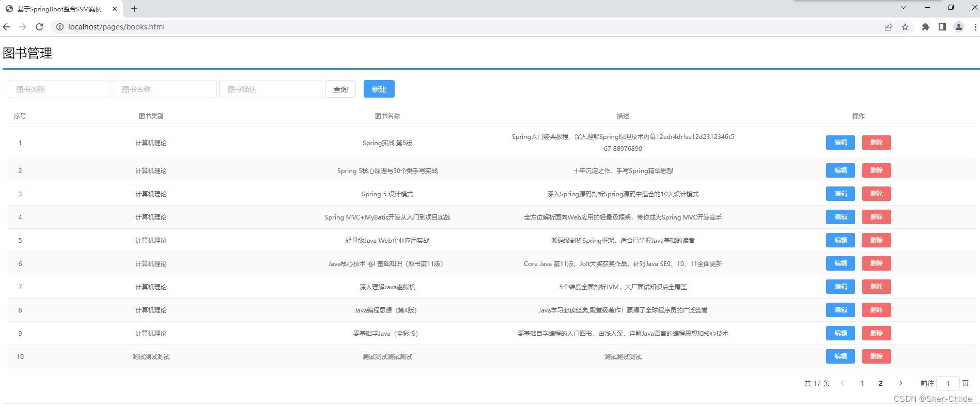This screenshot has width=980, height=407.
Task: Go to the next pagination page arrow
Action: [x=900, y=383]
